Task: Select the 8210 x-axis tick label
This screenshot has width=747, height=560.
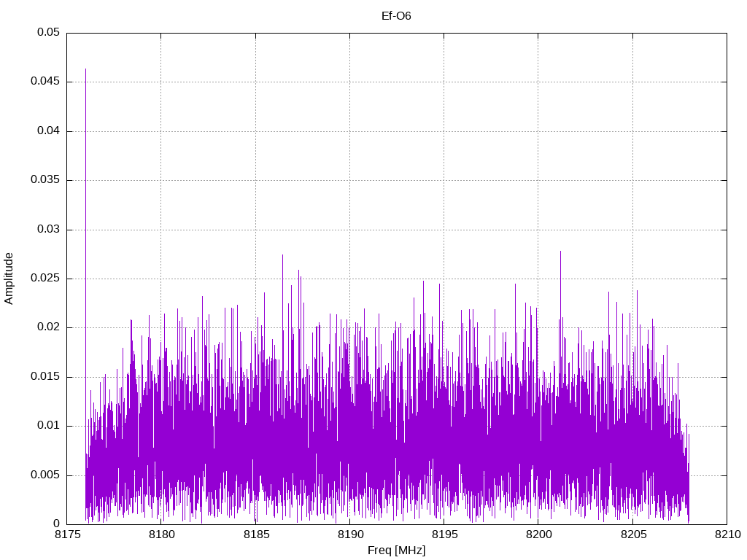Action: coord(726,535)
